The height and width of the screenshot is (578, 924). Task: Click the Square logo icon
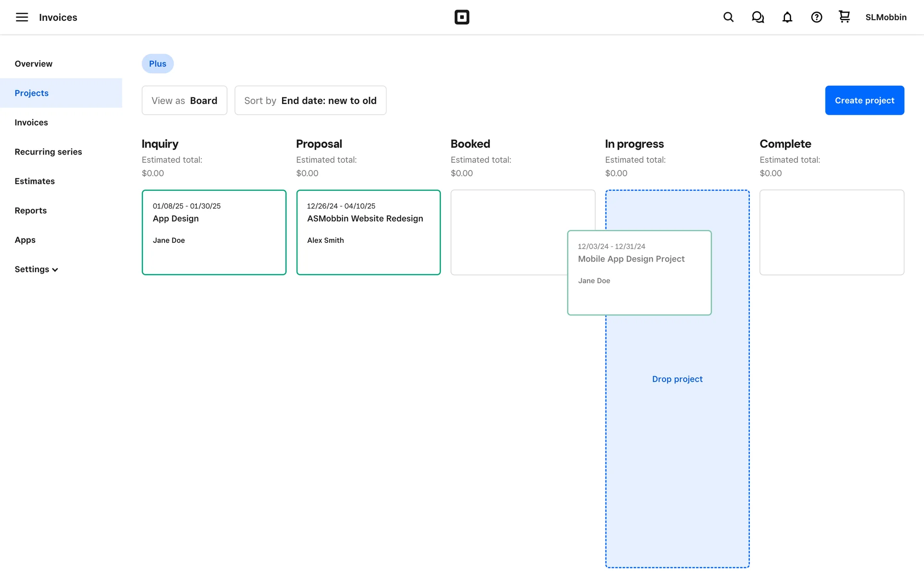pos(462,17)
